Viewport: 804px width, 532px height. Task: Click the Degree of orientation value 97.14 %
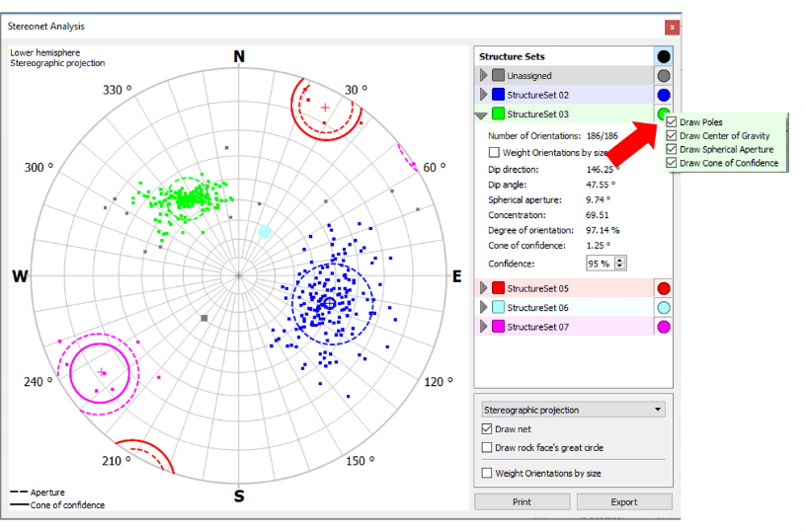pos(603,230)
